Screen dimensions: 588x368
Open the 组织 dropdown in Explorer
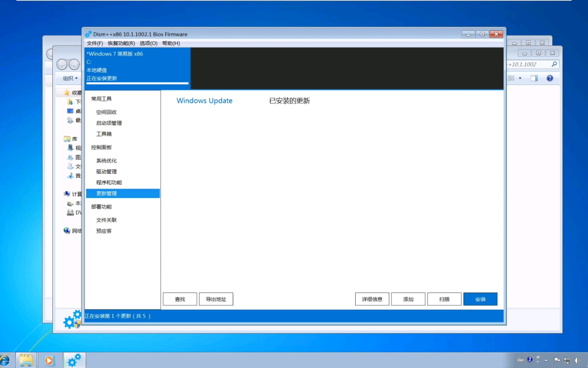pyautogui.click(x=70, y=78)
